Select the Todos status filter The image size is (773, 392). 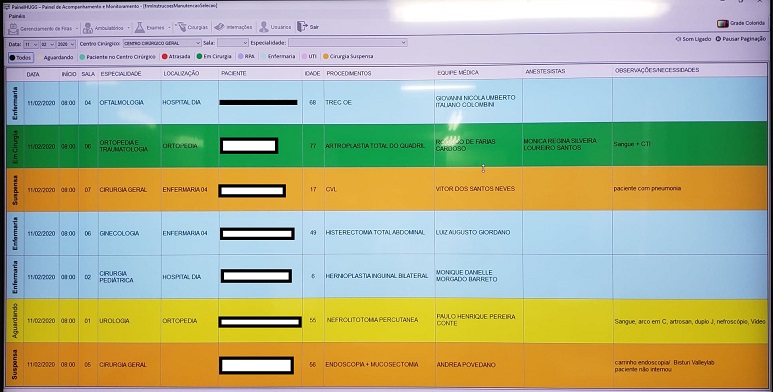pyautogui.click(x=20, y=58)
